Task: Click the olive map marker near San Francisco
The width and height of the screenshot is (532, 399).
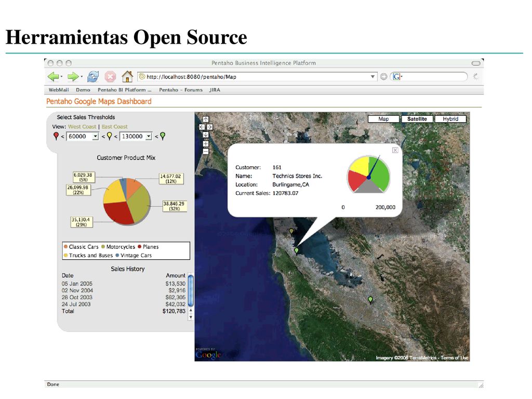Action: [x=291, y=231]
